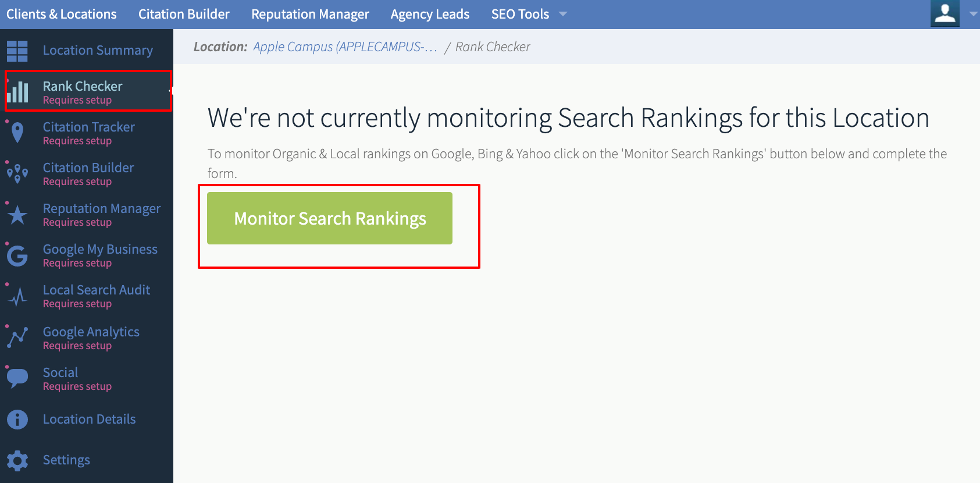Open the Agency Leads menu item
Screen dimensions: 980x483
coord(430,14)
